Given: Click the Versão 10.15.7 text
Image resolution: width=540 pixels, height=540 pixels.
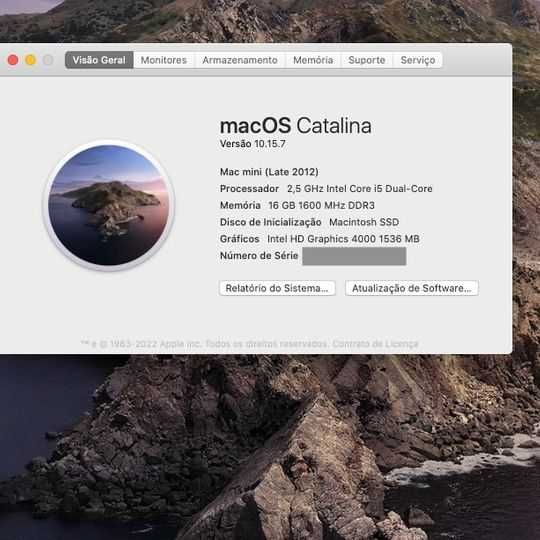Looking at the screenshot, I should [253, 144].
